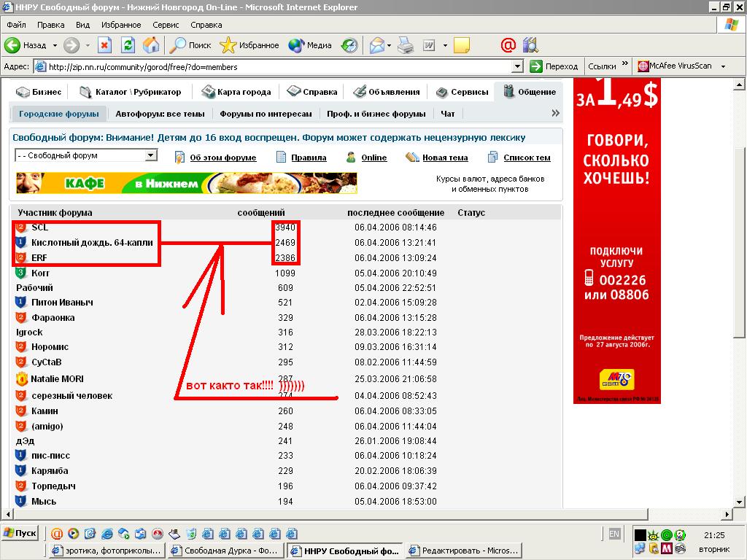Screen dimensions: 747x560
Task: Click the Новая тема link
Action: coord(445,157)
